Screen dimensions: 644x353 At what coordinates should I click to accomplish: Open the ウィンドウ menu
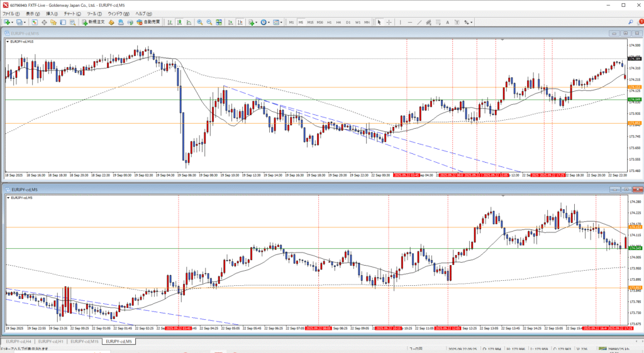(x=118, y=14)
